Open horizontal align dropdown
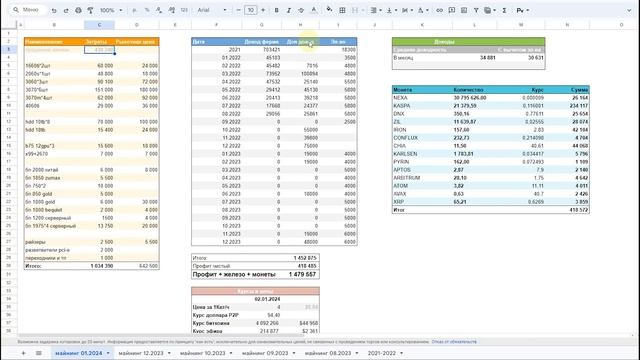The image size is (640, 360). [x=375, y=10]
